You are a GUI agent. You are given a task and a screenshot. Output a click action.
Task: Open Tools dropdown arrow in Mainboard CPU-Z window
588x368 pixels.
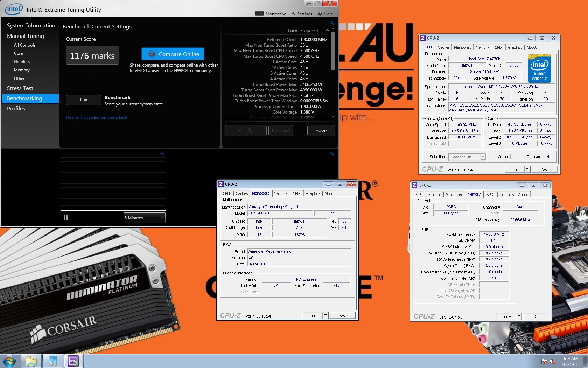coord(325,315)
